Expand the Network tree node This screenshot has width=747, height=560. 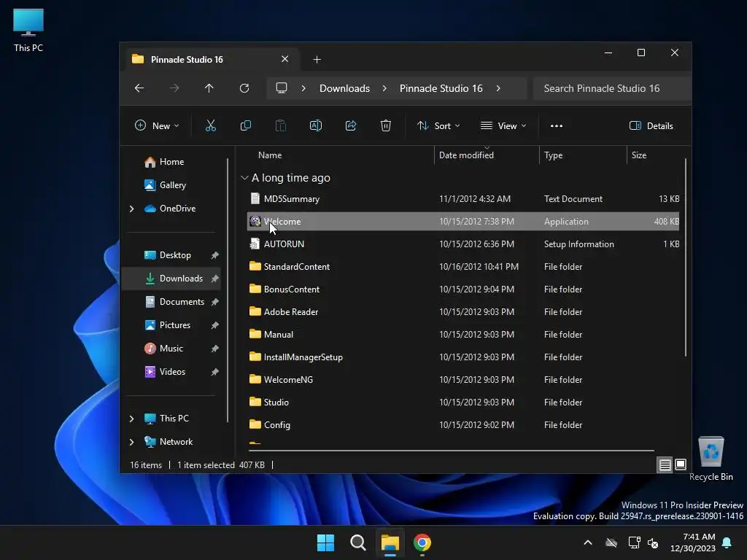[x=131, y=442]
